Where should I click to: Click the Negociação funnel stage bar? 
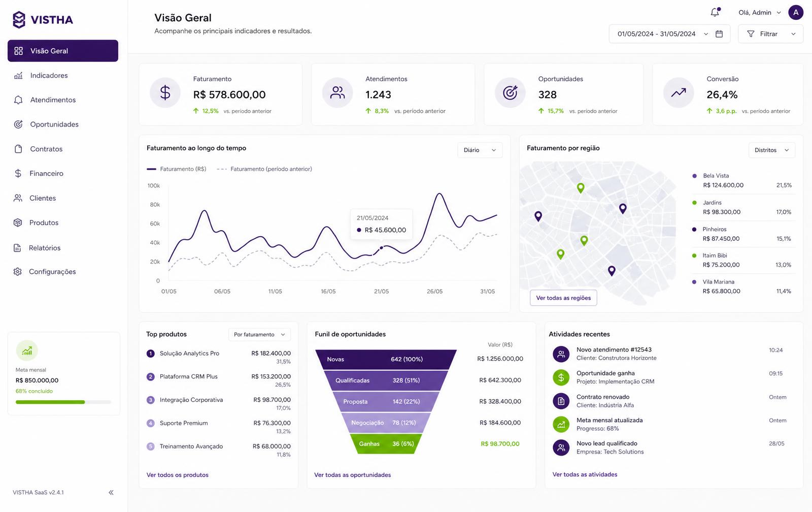click(x=386, y=423)
